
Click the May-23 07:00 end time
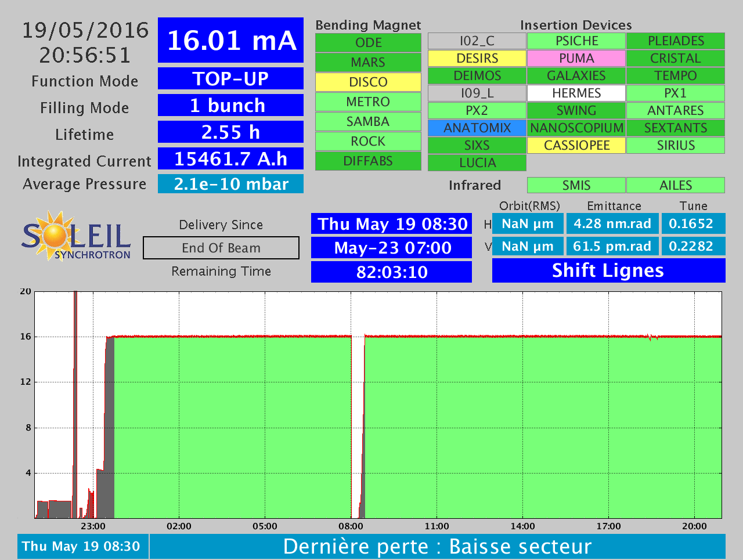pyautogui.click(x=392, y=248)
